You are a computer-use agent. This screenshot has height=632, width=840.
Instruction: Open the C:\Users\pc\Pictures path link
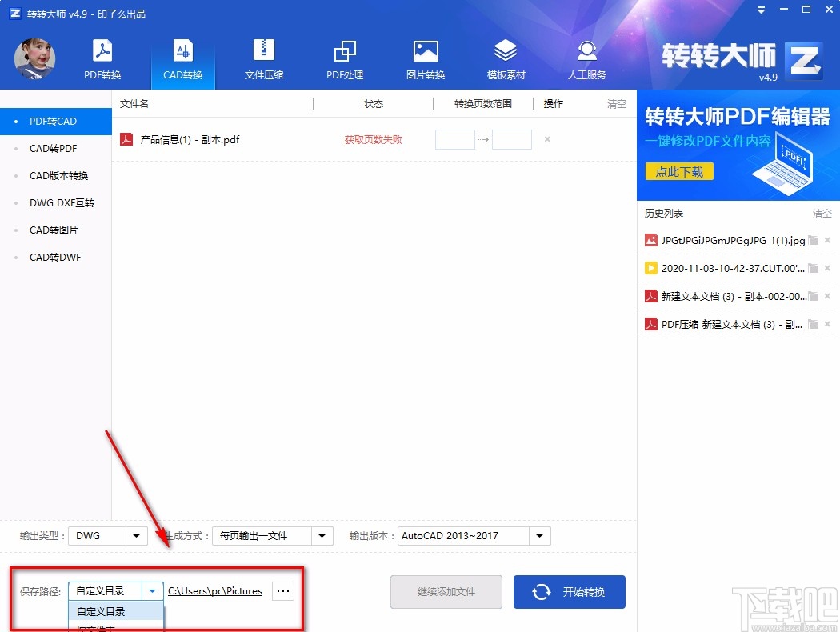214,591
